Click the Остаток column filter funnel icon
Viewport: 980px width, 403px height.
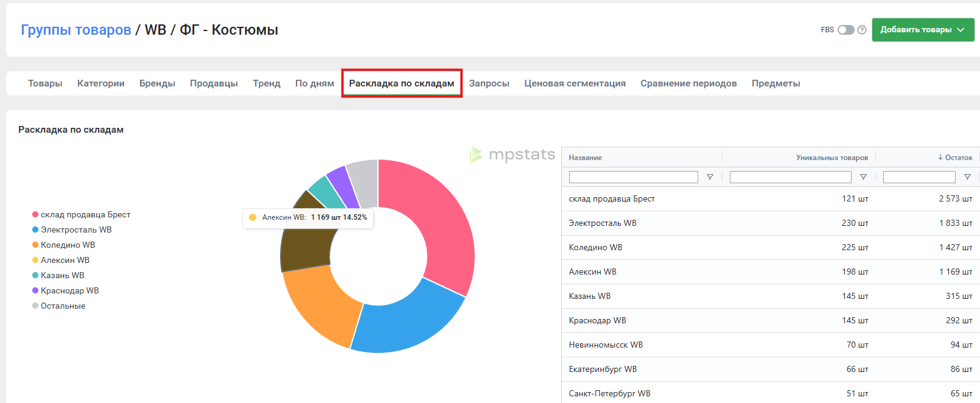967,177
